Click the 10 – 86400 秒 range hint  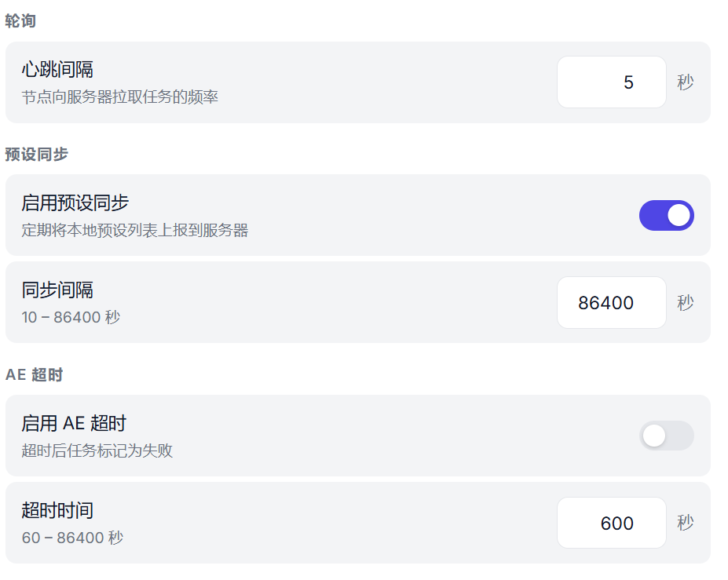(71, 318)
